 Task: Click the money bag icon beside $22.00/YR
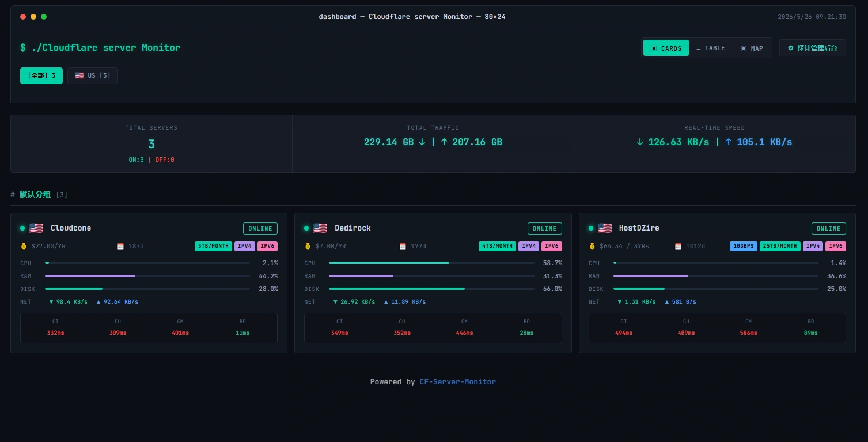tap(24, 246)
